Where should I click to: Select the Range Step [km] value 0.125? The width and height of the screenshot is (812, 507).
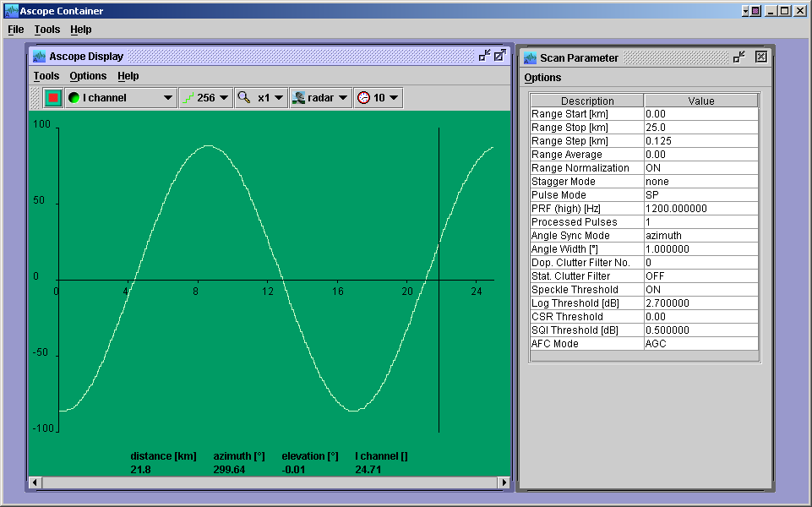click(x=701, y=141)
